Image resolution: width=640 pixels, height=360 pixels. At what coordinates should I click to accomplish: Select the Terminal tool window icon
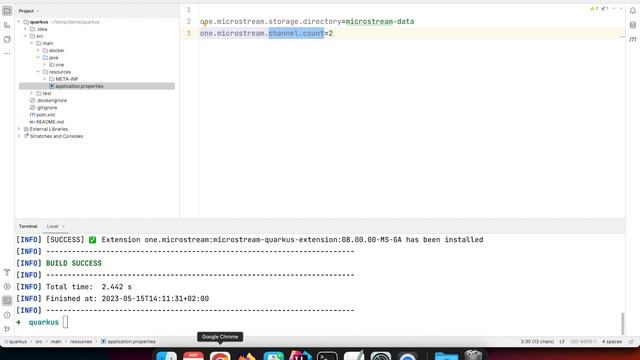tap(7, 301)
